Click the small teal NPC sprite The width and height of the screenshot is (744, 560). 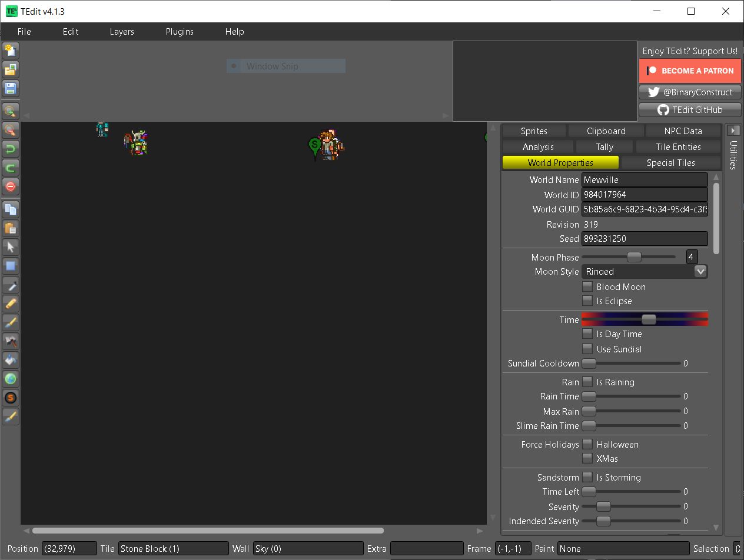pos(102,129)
